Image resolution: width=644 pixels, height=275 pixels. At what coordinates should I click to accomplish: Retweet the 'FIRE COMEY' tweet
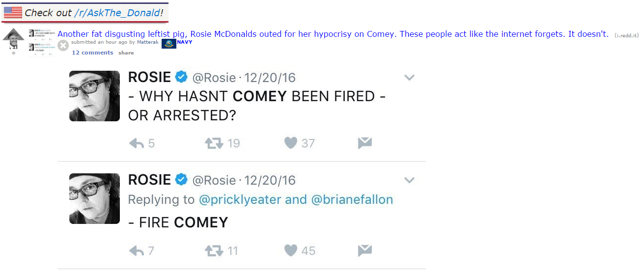point(214,251)
